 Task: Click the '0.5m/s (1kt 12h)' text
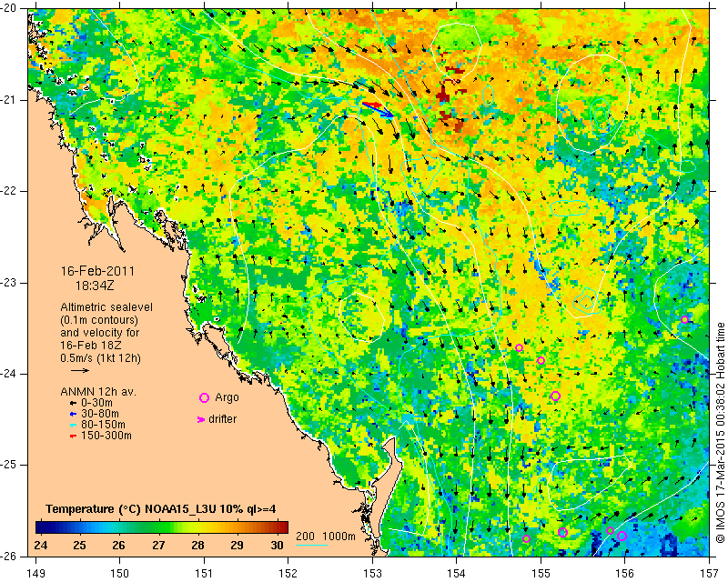(100, 358)
